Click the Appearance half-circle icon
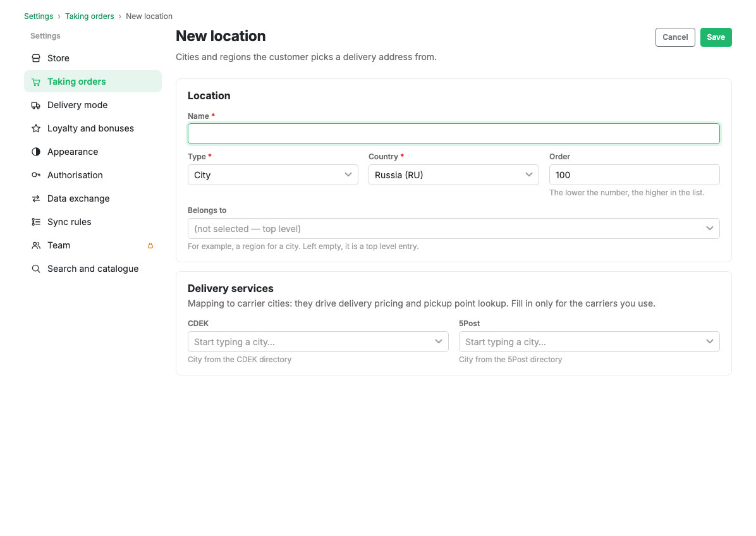756x536 pixels. click(36, 152)
